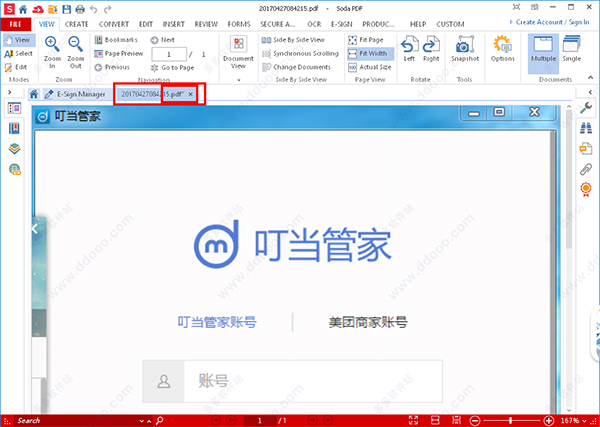
Task: Click Go to Page in ribbon
Action: click(x=173, y=68)
